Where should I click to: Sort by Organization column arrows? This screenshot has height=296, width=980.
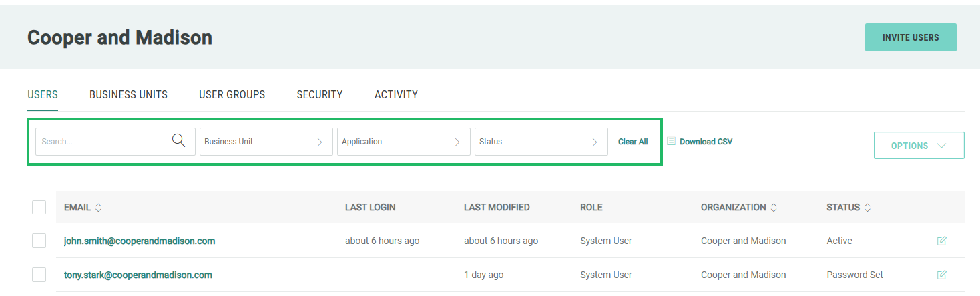774,208
